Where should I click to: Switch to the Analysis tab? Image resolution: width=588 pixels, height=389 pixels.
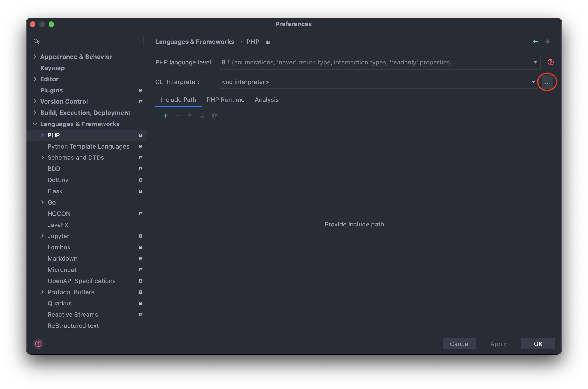[267, 99]
